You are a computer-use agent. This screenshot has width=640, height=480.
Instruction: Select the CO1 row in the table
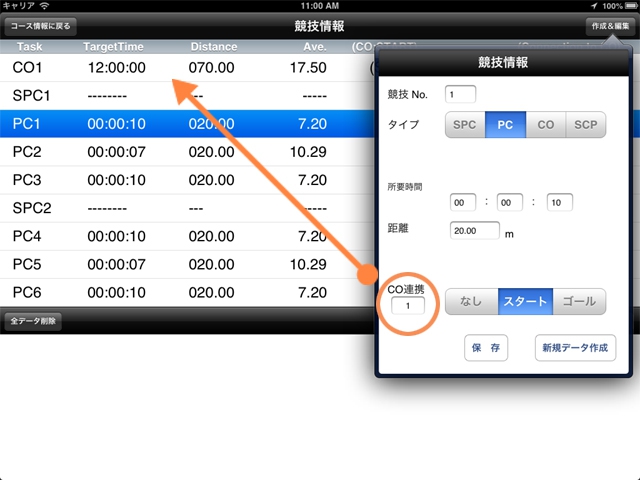180,67
